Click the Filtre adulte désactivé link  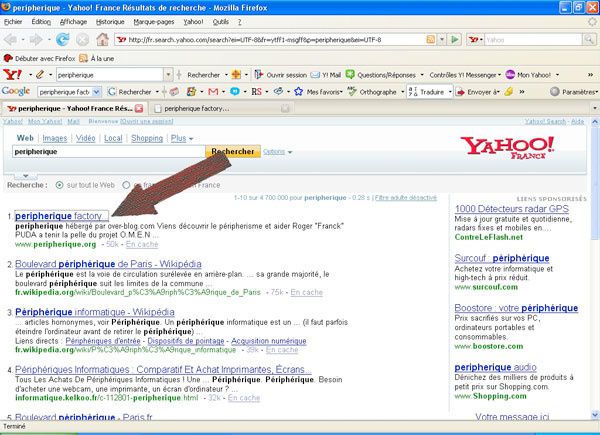coord(406,198)
